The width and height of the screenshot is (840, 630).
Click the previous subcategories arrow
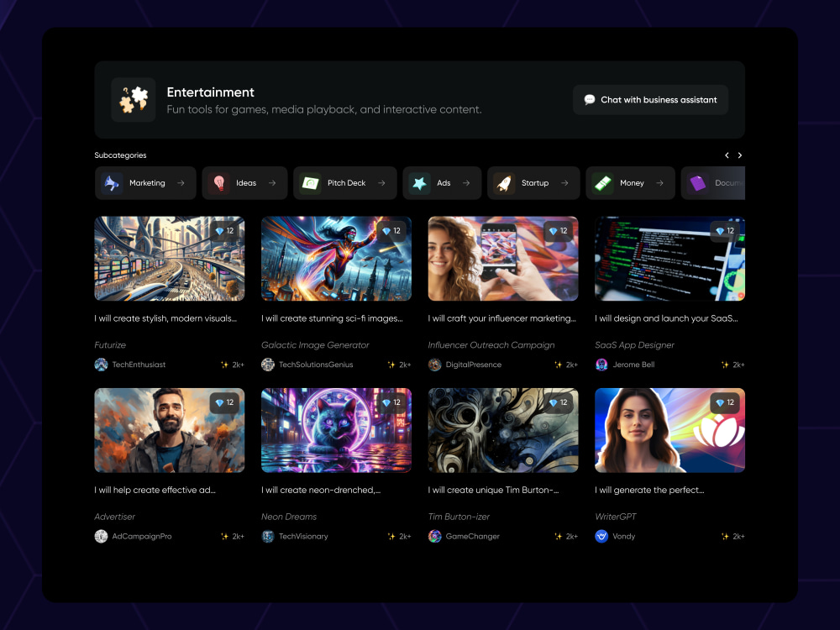click(727, 155)
